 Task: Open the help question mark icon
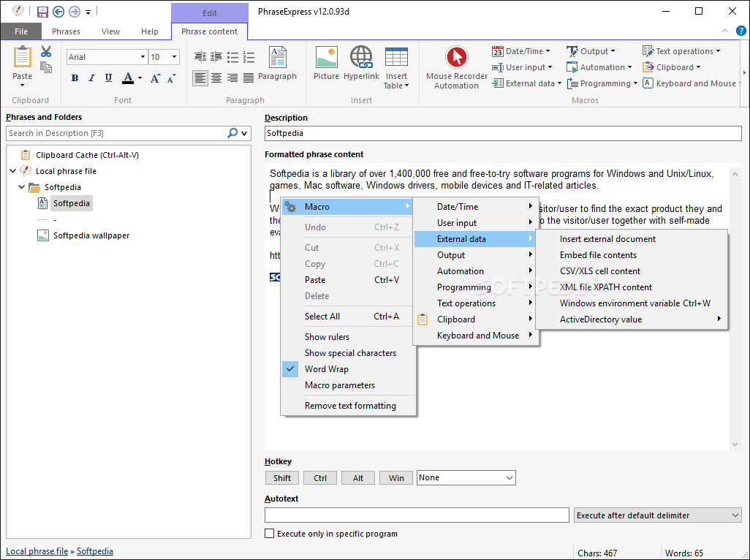click(741, 31)
